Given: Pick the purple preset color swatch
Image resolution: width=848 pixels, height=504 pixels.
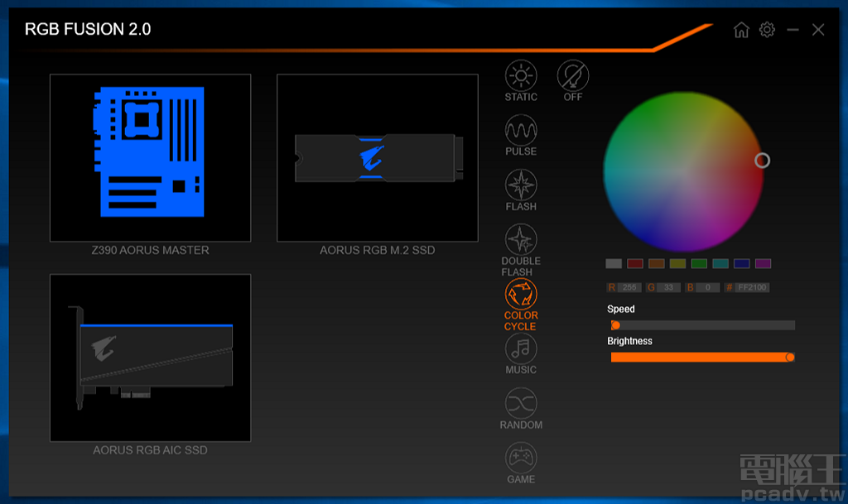Looking at the screenshot, I should (763, 264).
